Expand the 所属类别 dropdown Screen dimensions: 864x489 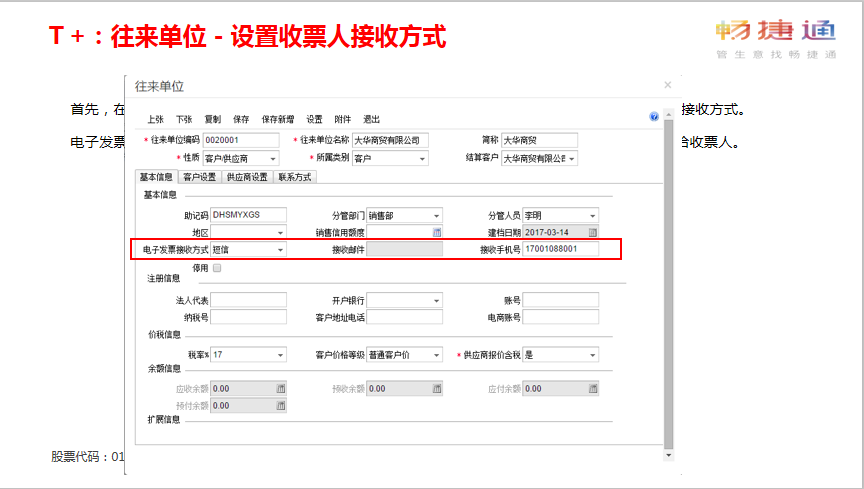click(x=422, y=159)
